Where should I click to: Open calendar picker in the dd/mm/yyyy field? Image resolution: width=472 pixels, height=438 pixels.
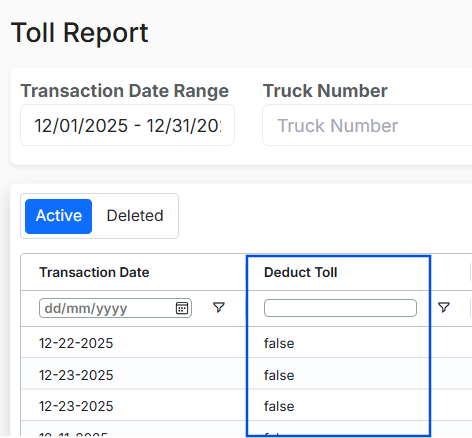[182, 308]
